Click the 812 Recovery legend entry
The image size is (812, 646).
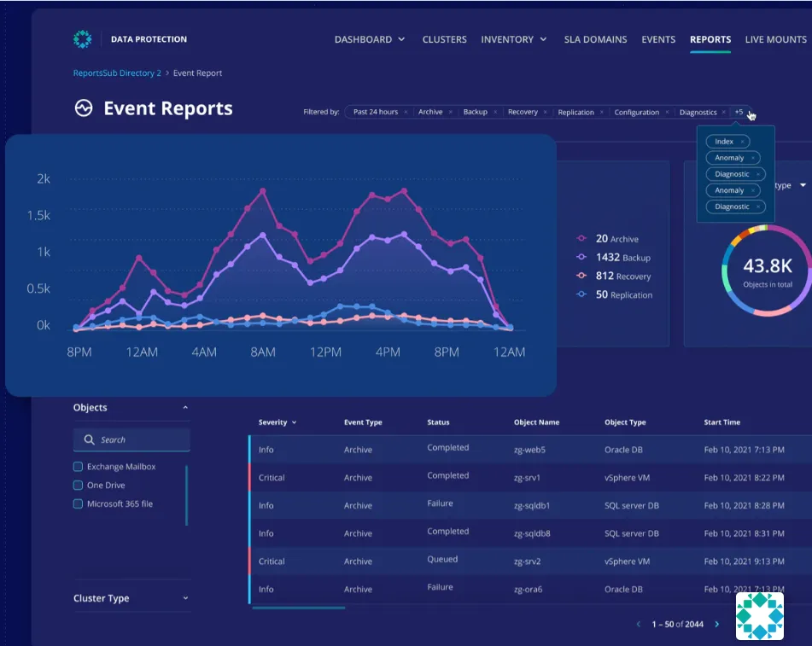[614, 276]
